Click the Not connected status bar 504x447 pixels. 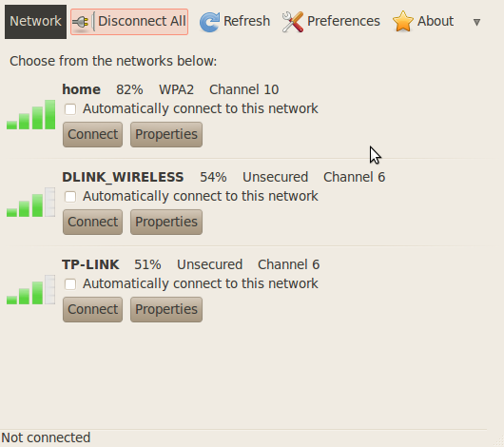point(243,438)
